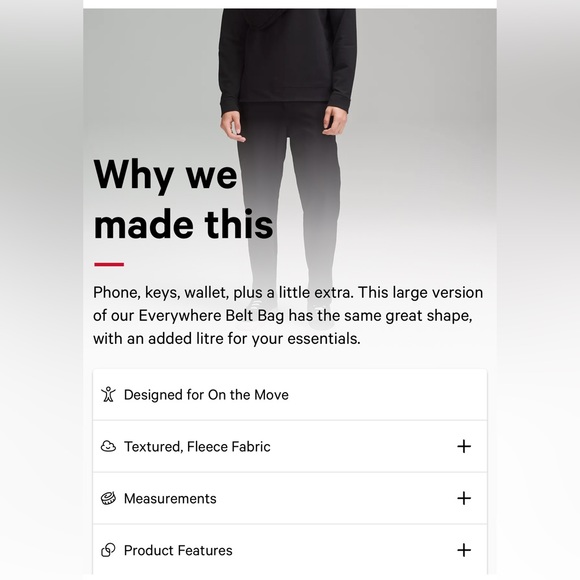This screenshot has width=580, height=580.
Task: Select the Textured, Fleece Fabric label
Action: [197, 446]
